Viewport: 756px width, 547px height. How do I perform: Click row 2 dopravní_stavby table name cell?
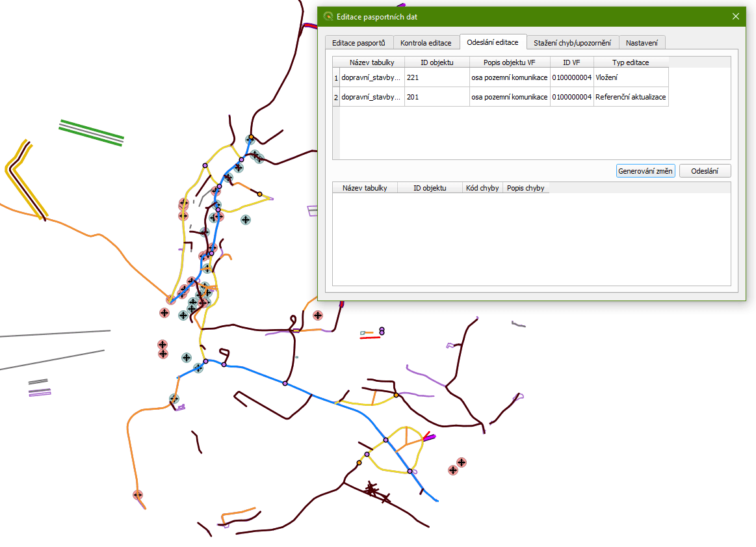(372, 97)
